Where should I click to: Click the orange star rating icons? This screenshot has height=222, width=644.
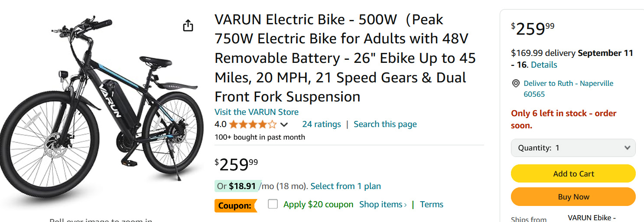tap(252, 124)
